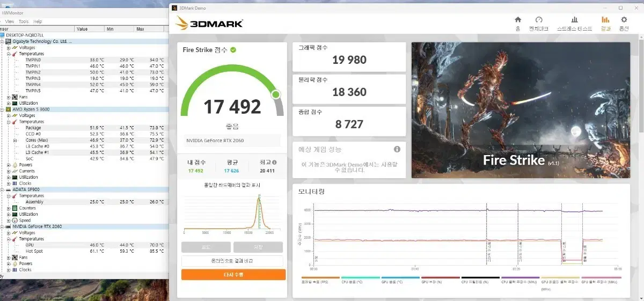Click the NVIDIA GeForce RTX 2060 GPU icon
The image size is (644, 301).
8,226
